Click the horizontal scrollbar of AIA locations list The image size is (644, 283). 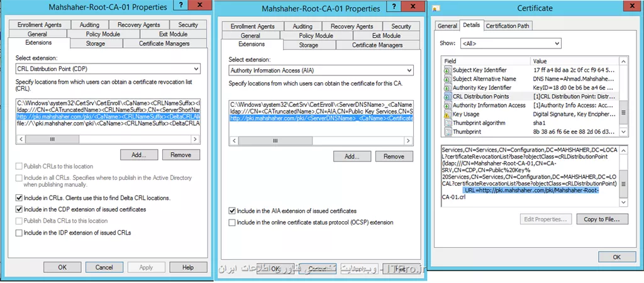click(321, 141)
